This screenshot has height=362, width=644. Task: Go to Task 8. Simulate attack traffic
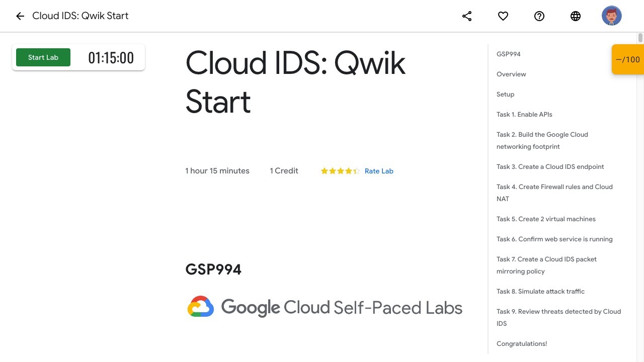(540, 291)
